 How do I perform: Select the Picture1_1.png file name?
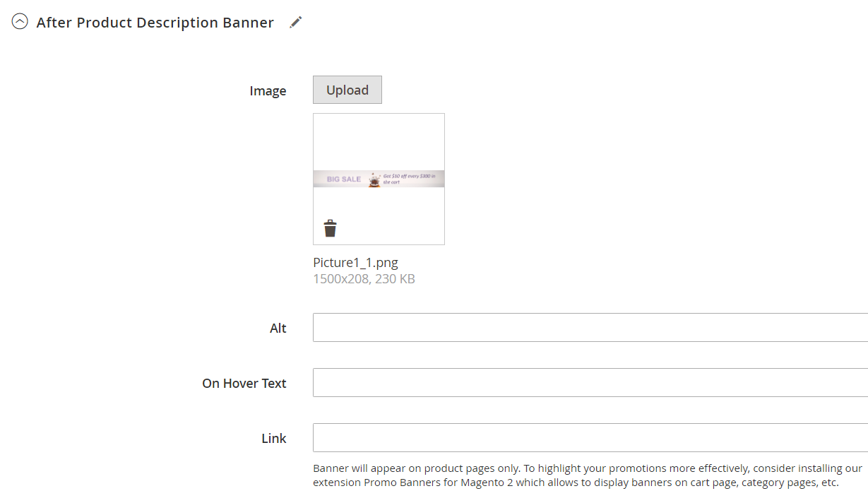point(355,263)
